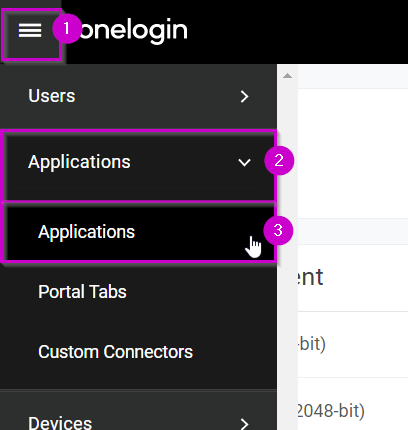Click the partially visible "bit)" row
Viewport: 408px width, 430px height.
click(x=353, y=344)
